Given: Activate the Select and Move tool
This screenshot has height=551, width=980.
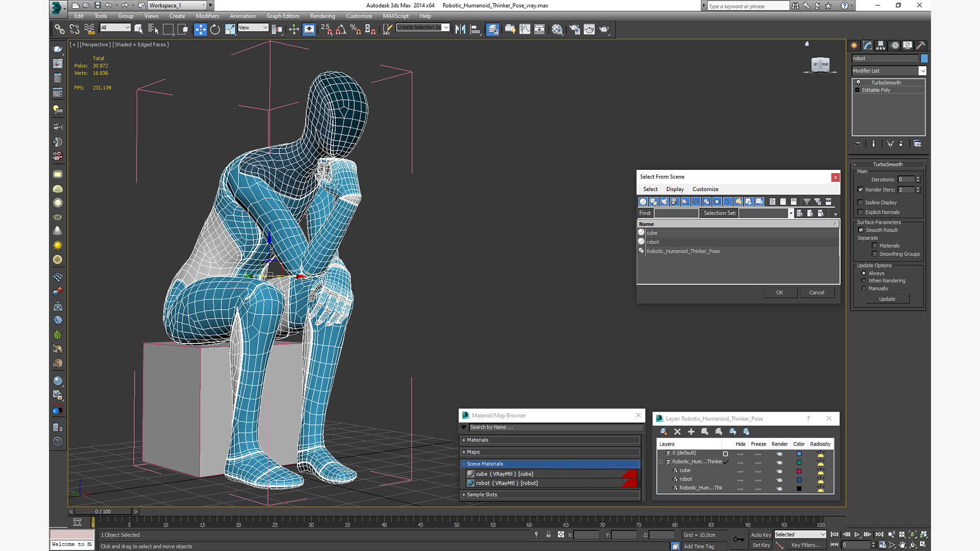Looking at the screenshot, I should point(200,29).
